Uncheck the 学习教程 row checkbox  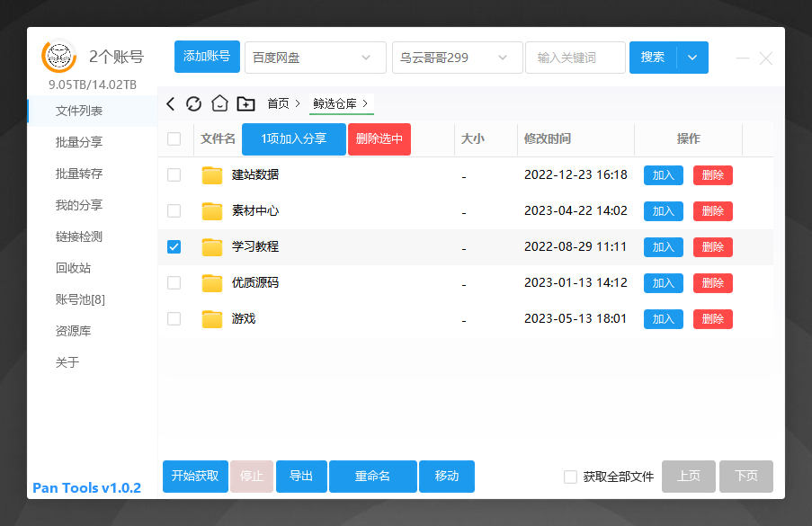pos(174,246)
